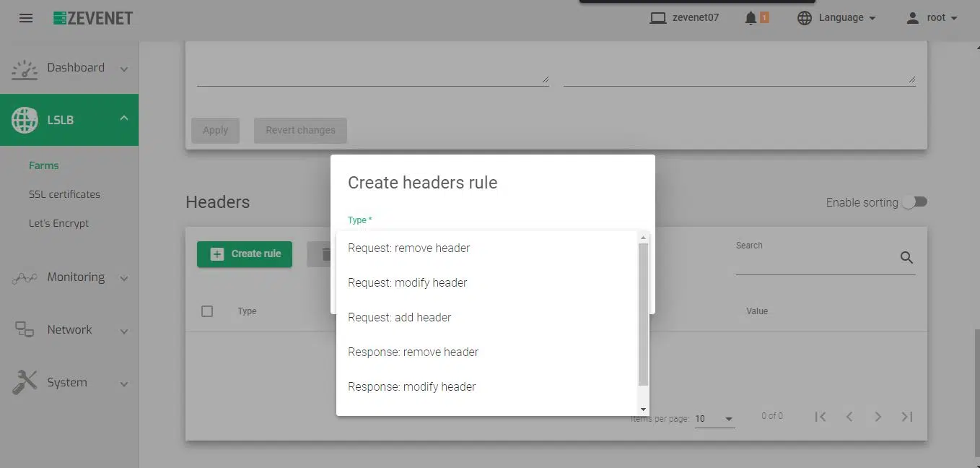980x468 pixels.
Task: Open the root user dropdown
Action: (932, 18)
